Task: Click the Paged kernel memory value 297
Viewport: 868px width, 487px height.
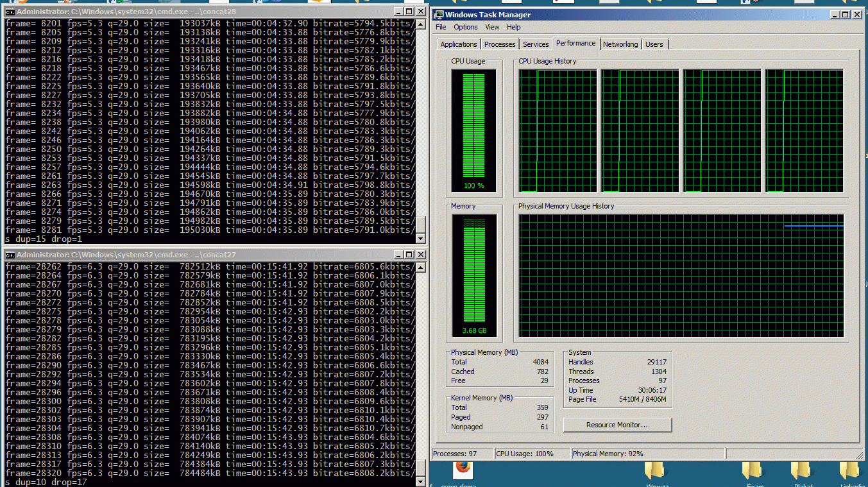Action: (543, 417)
